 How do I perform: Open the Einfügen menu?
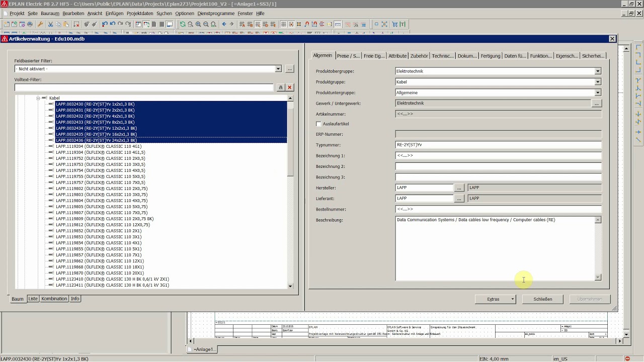114,14
